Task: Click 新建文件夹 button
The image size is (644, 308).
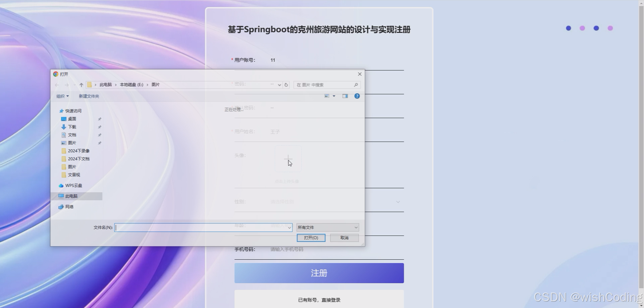Action: point(89,96)
